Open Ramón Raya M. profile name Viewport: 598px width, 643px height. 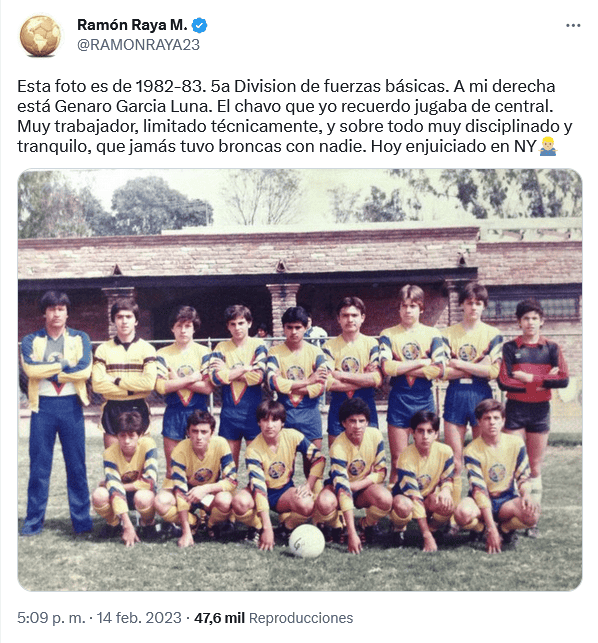tap(132, 25)
